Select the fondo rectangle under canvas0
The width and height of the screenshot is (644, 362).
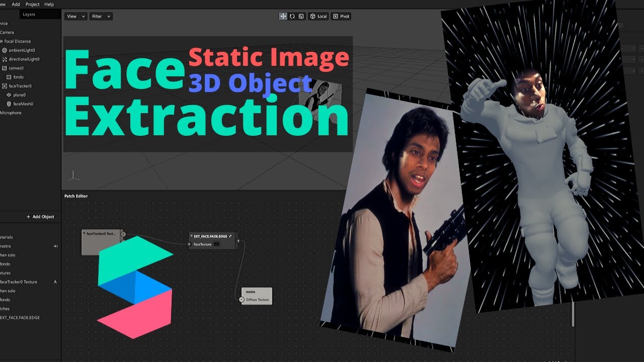[x=18, y=77]
